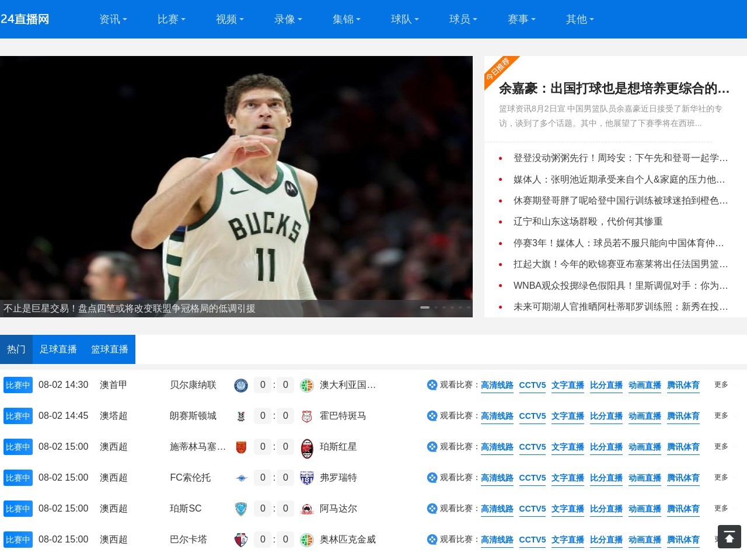Click the 阿马达尔 team logo
The image size is (747, 560).
click(307, 509)
